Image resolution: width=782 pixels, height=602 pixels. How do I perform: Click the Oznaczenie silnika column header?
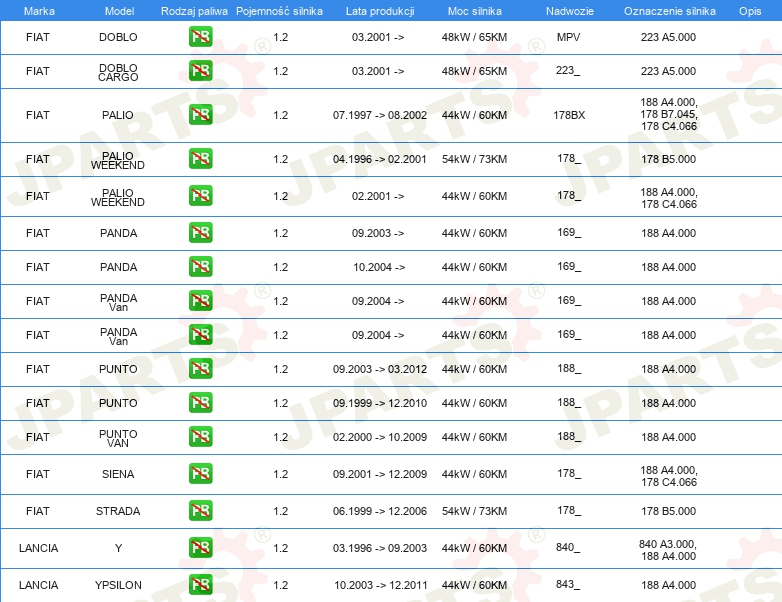tap(670, 11)
